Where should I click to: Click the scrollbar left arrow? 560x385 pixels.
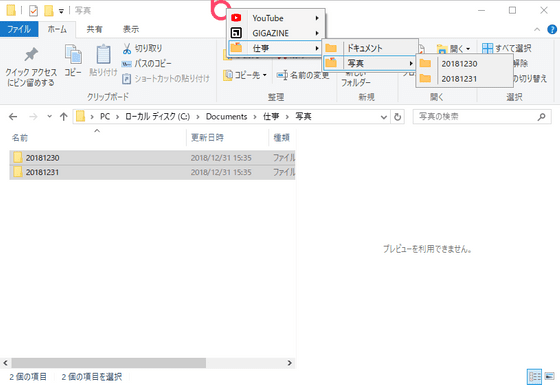(x=5, y=363)
